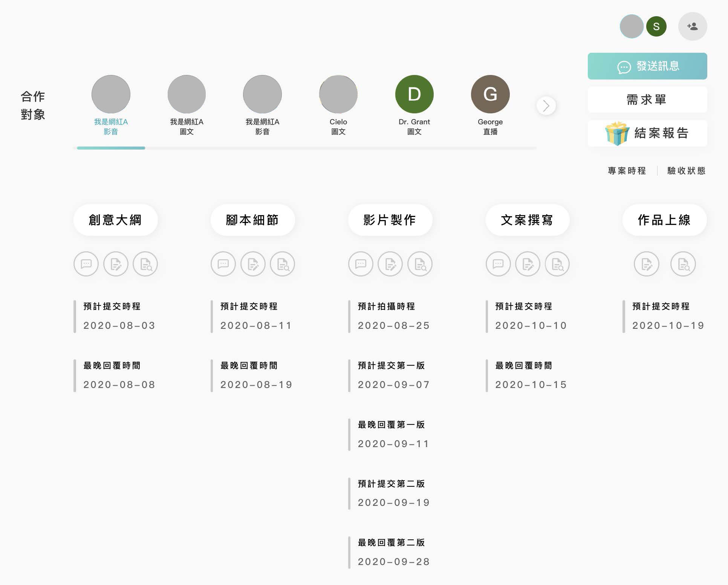Select George 直播 collaborator avatar

point(489,94)
